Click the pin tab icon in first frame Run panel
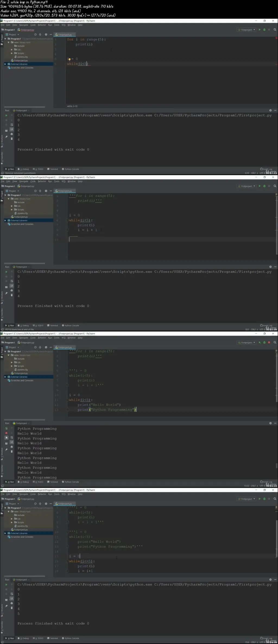The image size is (278, 644). tap(7, 137)
